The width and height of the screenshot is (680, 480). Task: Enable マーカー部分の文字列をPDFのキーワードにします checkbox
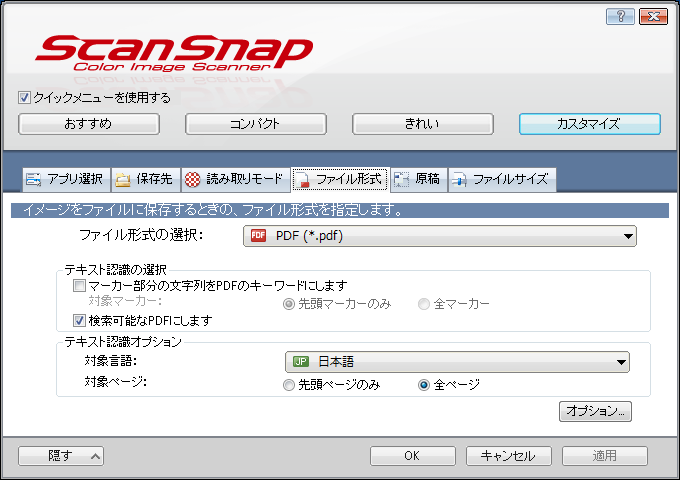79,286
